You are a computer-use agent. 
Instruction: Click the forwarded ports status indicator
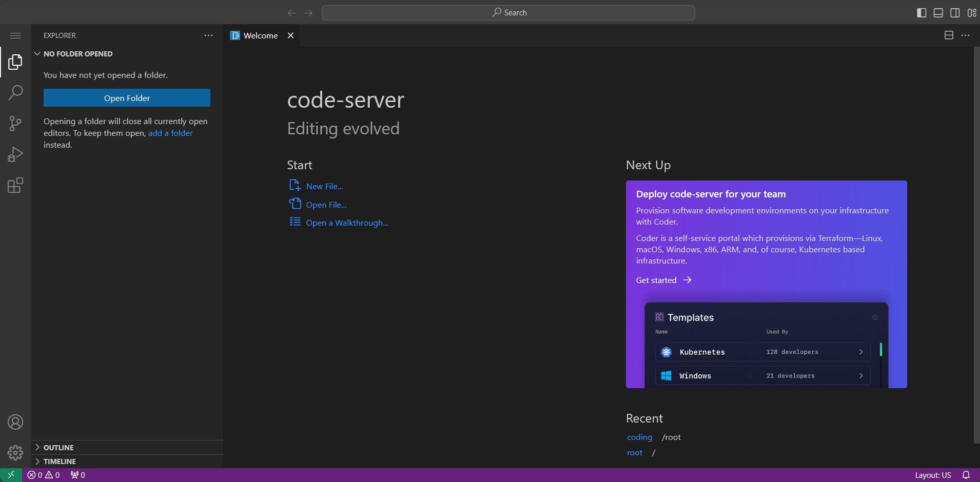pyautogui.click(x=78, y=475)
